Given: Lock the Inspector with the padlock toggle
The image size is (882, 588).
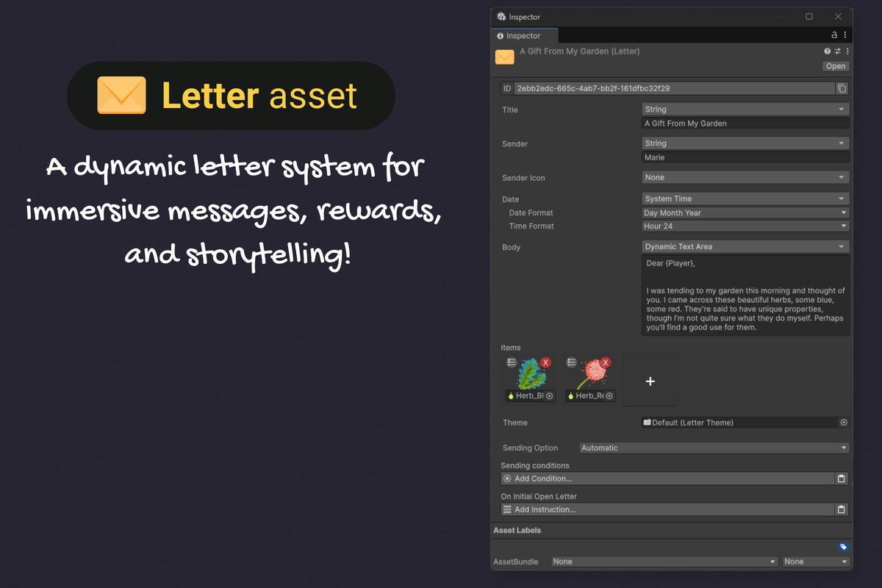Looking at the screenshot, I should 833,35.
